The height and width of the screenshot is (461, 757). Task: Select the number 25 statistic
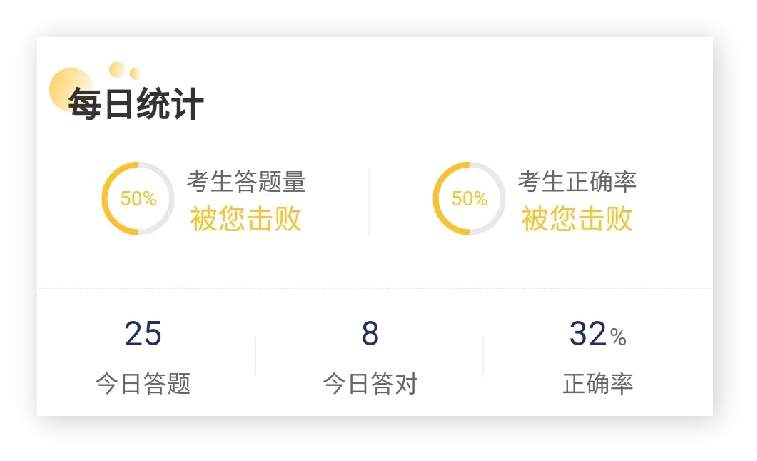pos(143,334)
